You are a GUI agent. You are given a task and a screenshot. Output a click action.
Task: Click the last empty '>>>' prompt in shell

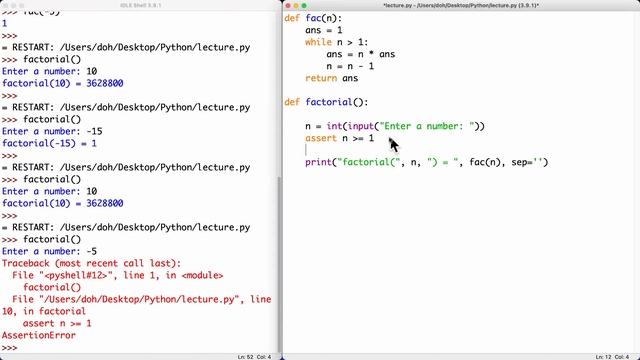click(9, 348)
